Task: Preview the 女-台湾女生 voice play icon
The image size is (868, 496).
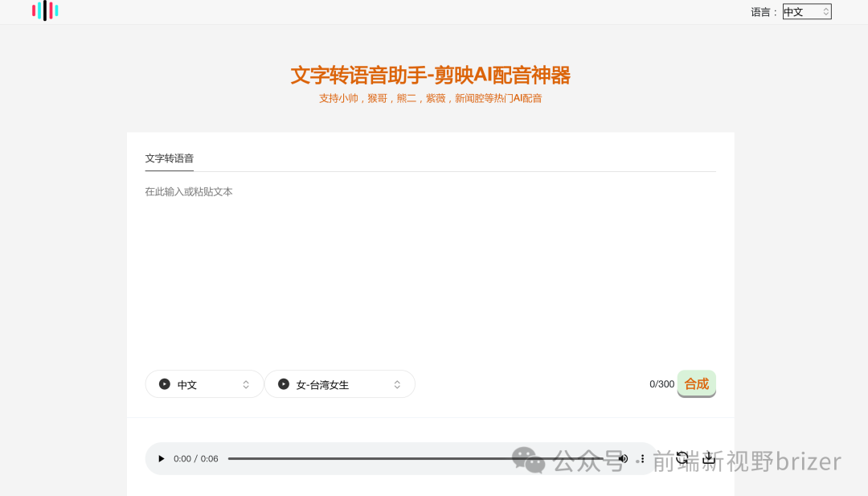Action: click(x=284, y=384)
